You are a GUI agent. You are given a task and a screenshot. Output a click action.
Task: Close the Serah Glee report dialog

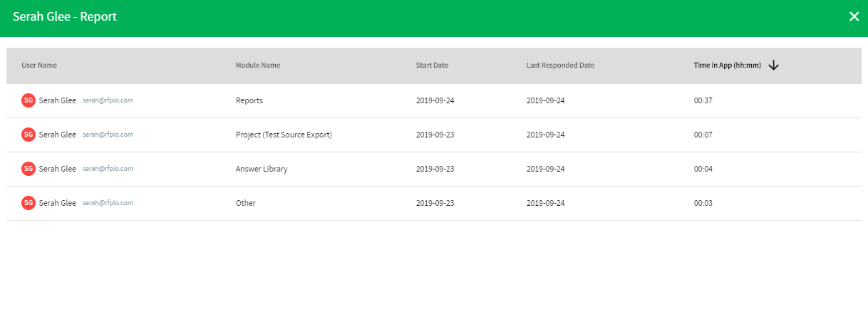tap(854, 16)
